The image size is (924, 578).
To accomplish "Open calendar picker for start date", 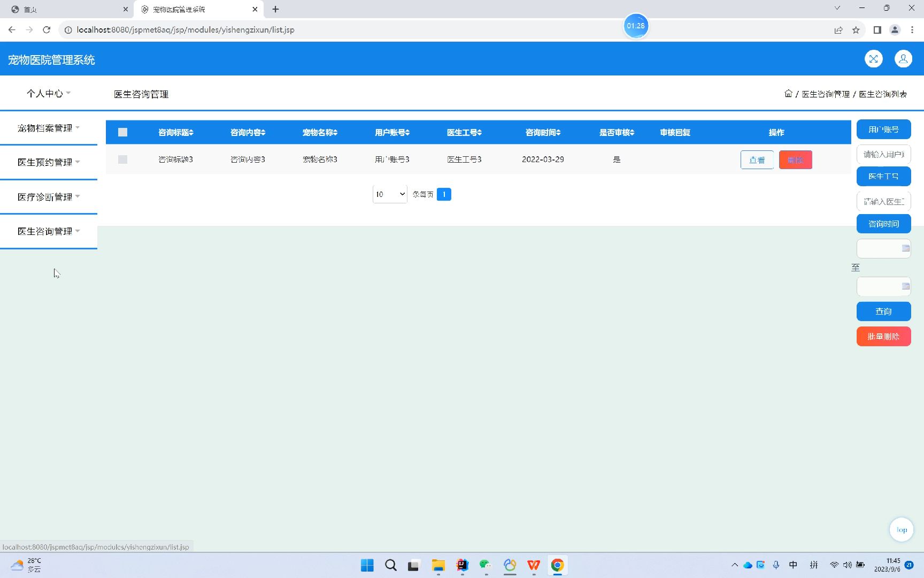I will pyautogui.click(x=905, y=248).
